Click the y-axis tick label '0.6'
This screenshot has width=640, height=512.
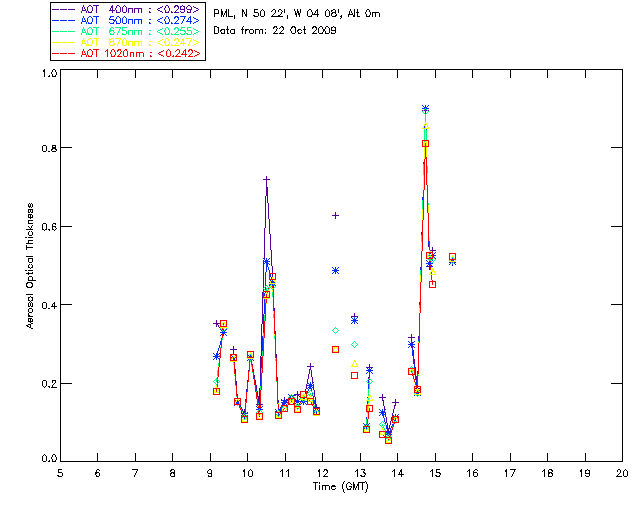coord(49,227)
